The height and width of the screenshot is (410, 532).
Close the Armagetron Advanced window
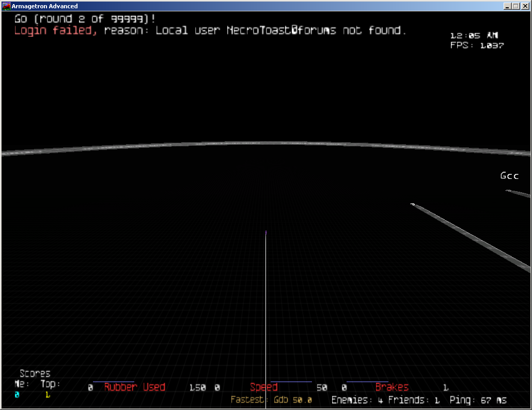[x=525, y=6]
